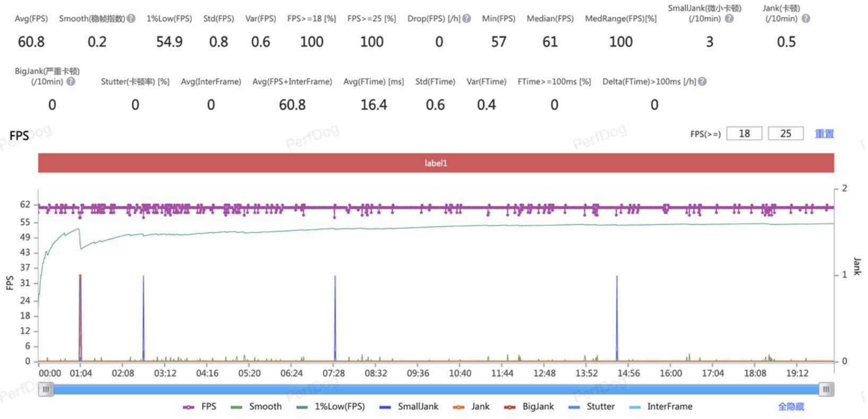Image resolution: width=868 pixels, height=419 pixels.
Task: Click the 全隐藏 hide-all link
Action: (791, 407)
